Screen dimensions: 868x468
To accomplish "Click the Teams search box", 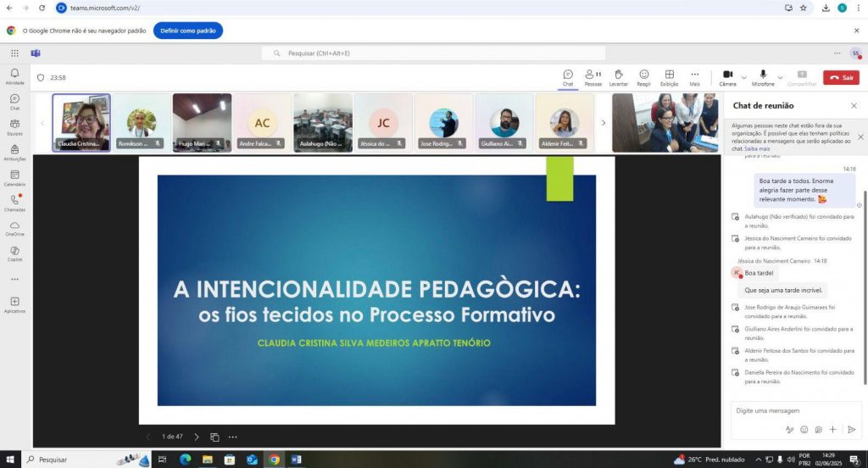I will pos(433,53).
